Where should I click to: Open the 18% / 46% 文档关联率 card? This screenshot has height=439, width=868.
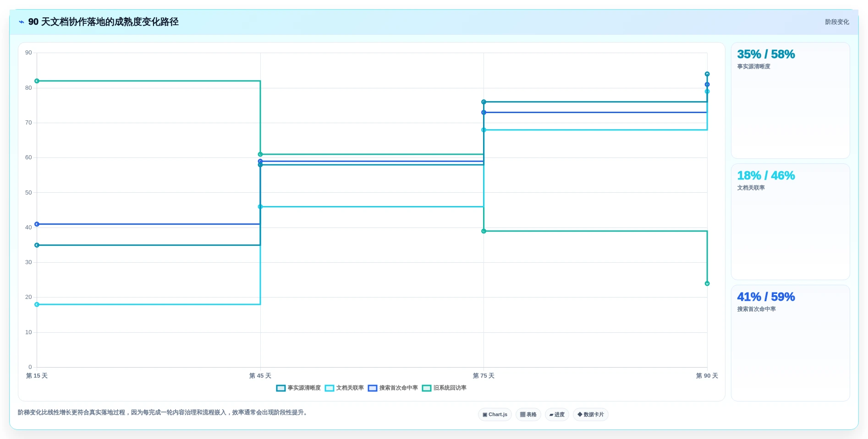pyautogui.click(x=791, y=222)
